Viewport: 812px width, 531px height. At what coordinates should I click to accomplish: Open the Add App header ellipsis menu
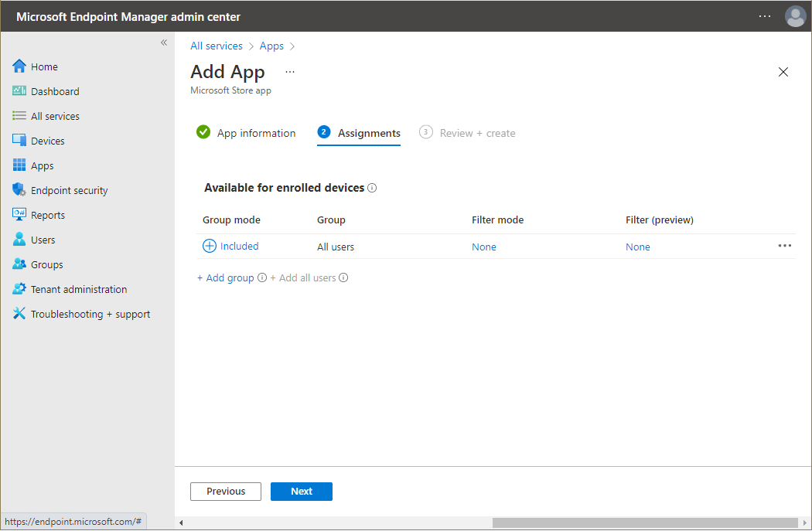(x=290, y=70)
